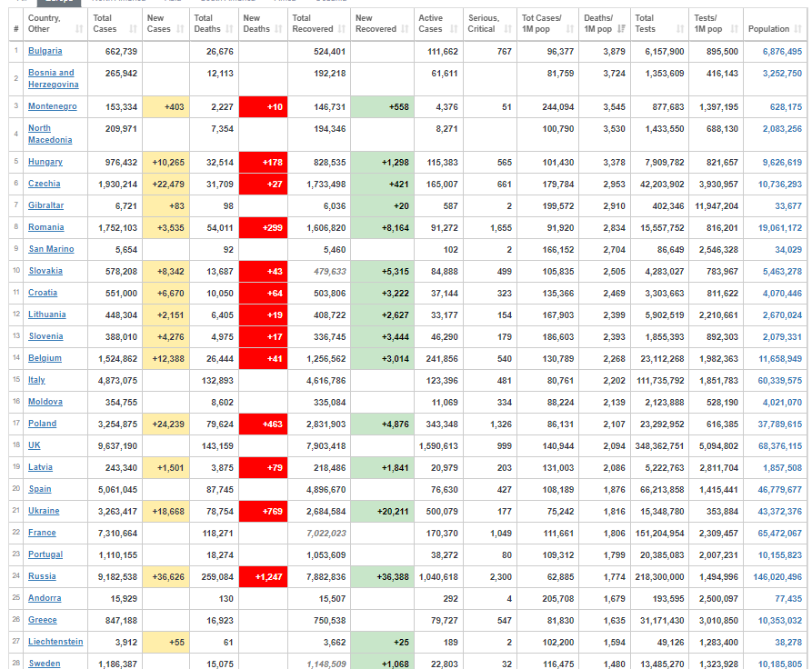Screen dimensions: 812x669
Task: Select Latvia new deaths +79 cell
Action: [x=263, y=467]
